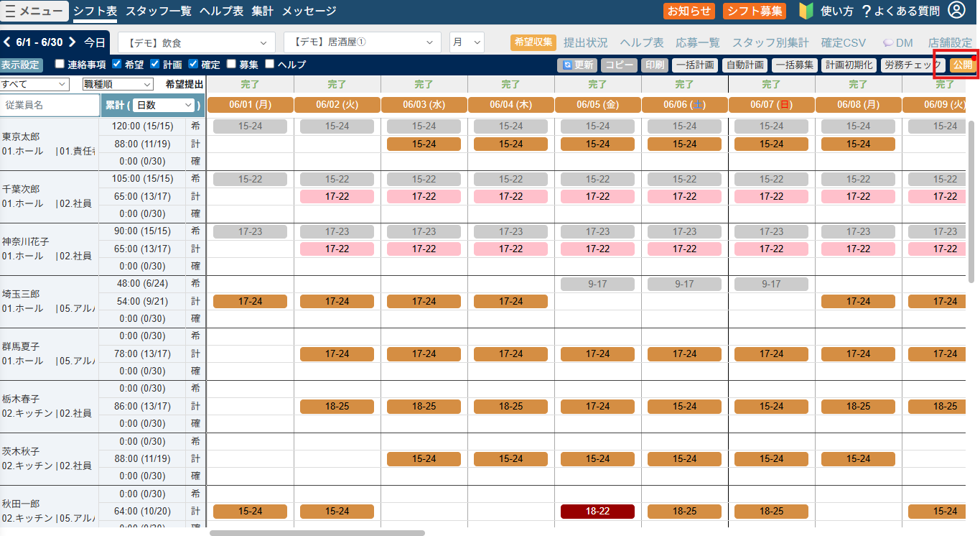Click the 自動計画 button
The image size is (980, 536).
(745, 65)
